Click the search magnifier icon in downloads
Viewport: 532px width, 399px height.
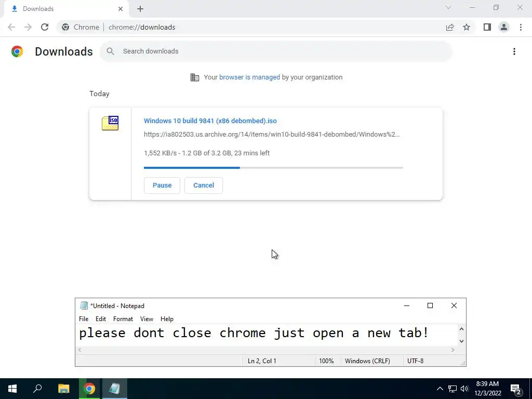[x=110, y=51]
